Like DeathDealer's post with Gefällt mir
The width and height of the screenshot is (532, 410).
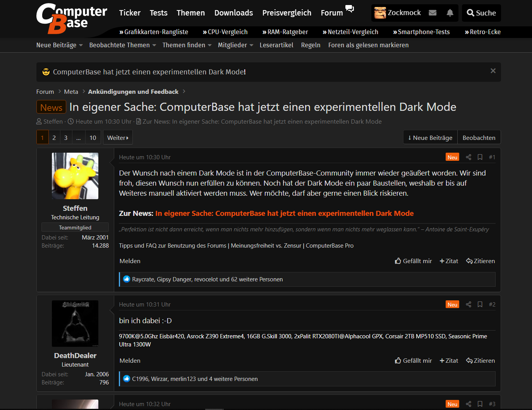point(413,360)
